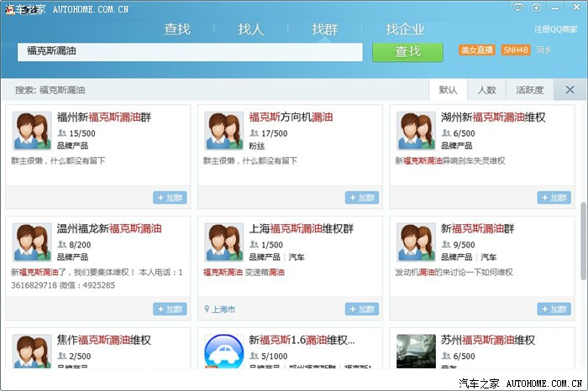Click the add-plus icon in title bar
The height and width of the screenshot is (391, 588).
(537, 8)
